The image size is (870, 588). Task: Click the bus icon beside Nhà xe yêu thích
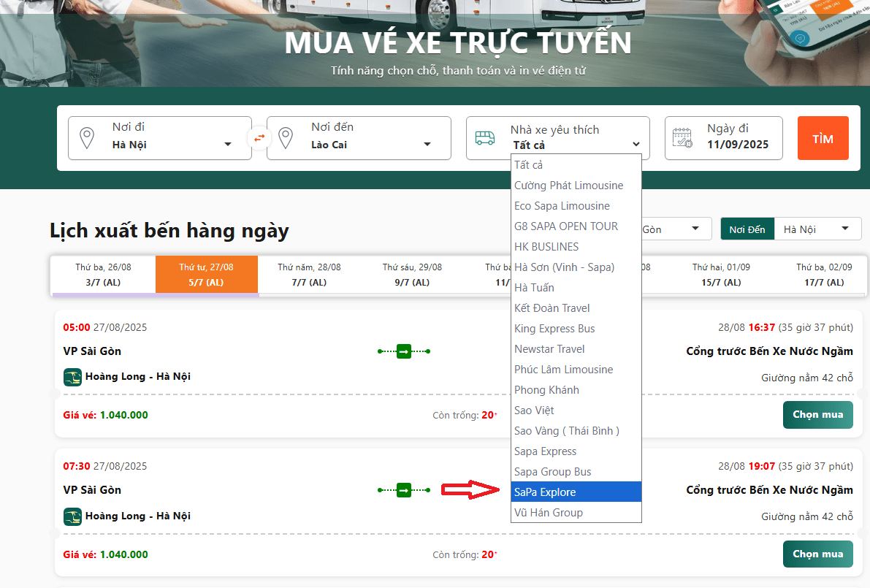pyautogui.click(x=485, y=138)
